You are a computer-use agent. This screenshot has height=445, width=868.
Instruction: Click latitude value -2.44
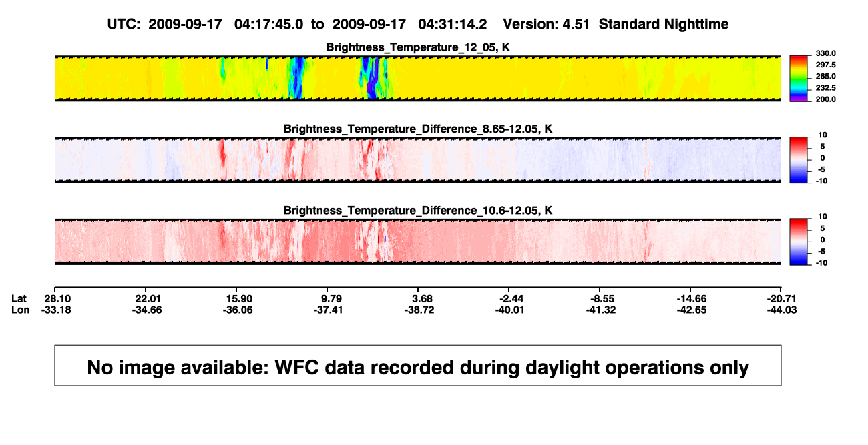(x=511, y=298)
